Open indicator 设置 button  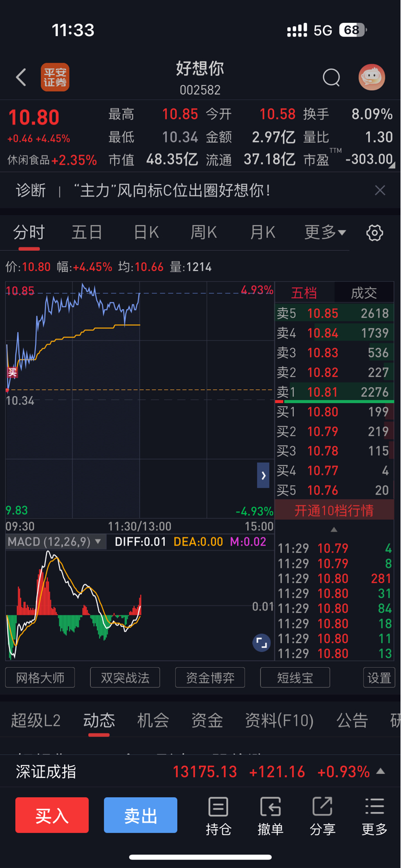coord(379,678)
